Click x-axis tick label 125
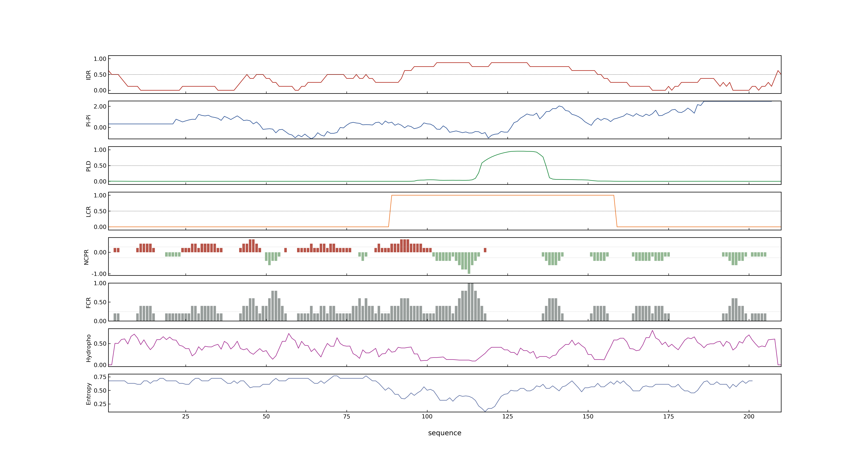This screenshot has height=463, width=868. pos(507,416)
